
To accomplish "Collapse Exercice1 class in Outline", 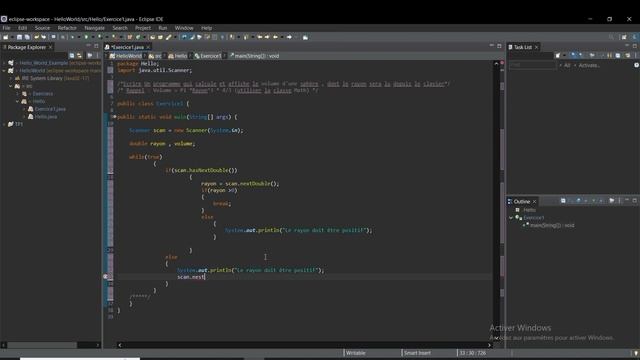I will click(x=511, y=218).
